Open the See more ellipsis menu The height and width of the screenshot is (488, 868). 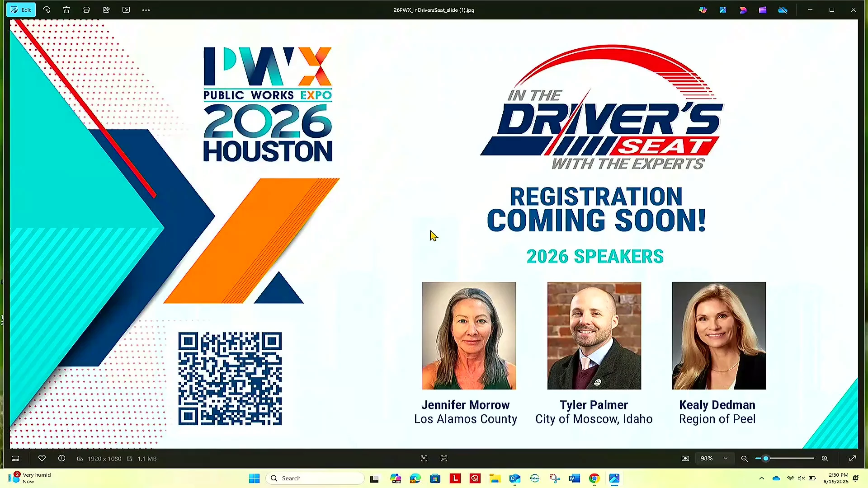146,10
